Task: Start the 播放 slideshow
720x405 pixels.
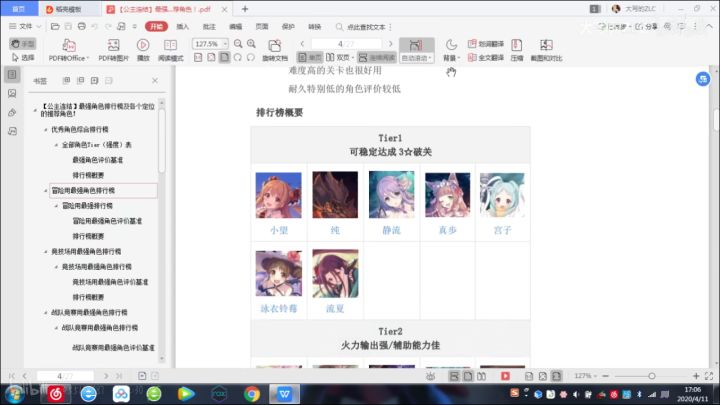Action: coord(143,50)
